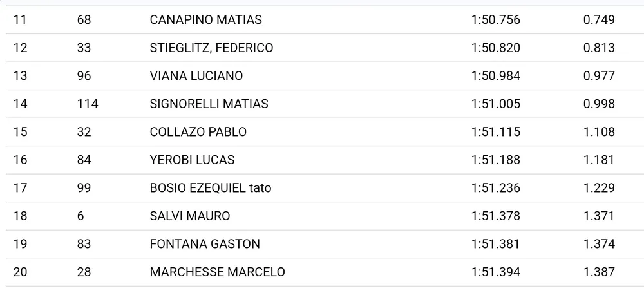The height and width of the screenshot is (293, 644).
Task: Click the gap value 1.374
Action: click(599, 244)
